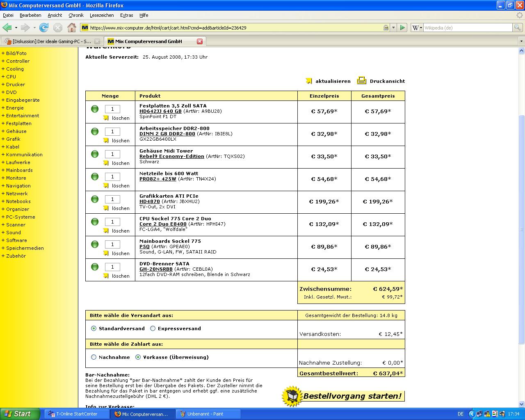525x420 pixels.
Task: Open the Bearbeiten menu
Action: pos(30,15)
